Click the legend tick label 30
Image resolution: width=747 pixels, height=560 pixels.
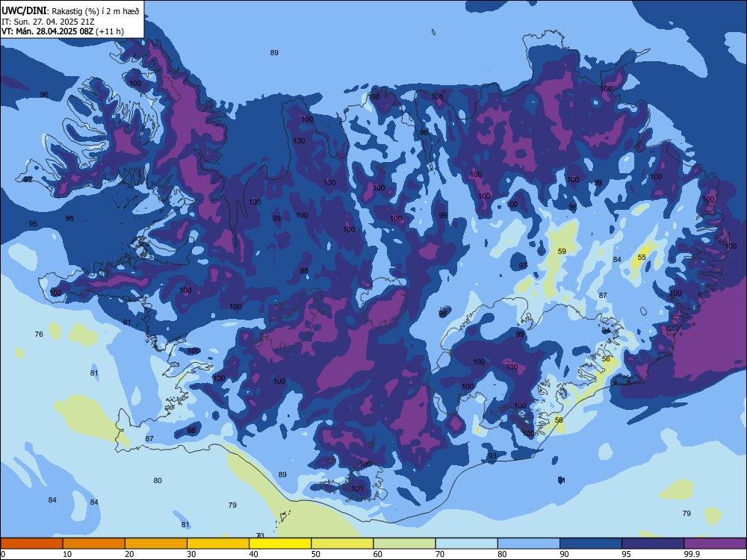[x=191, y=554]
